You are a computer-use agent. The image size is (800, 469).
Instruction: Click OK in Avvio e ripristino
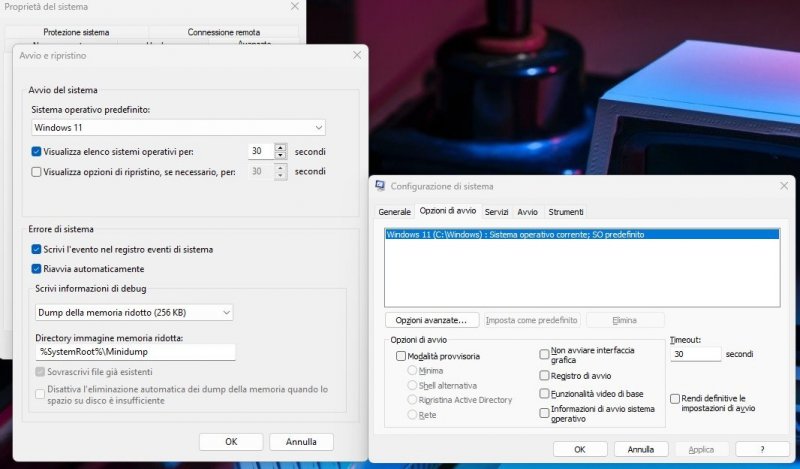tap(231, 442)
